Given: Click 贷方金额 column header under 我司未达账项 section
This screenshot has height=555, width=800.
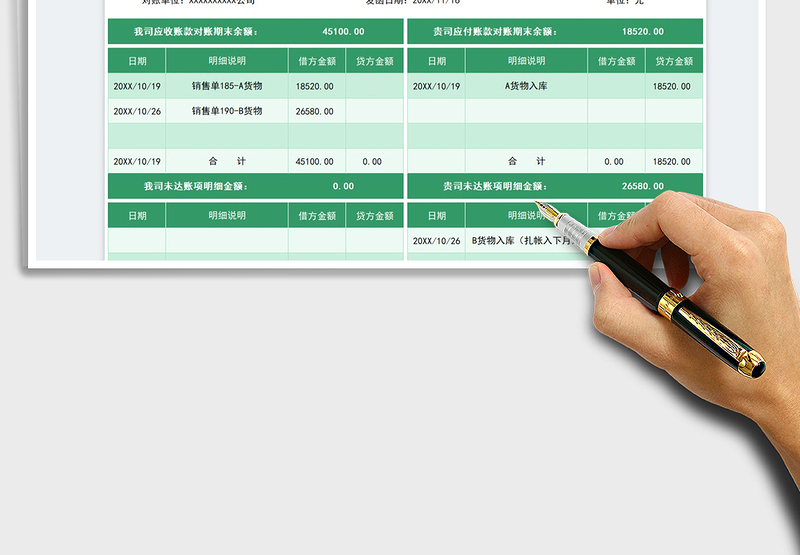Looking at the screenshot, I should click(374, 216).
